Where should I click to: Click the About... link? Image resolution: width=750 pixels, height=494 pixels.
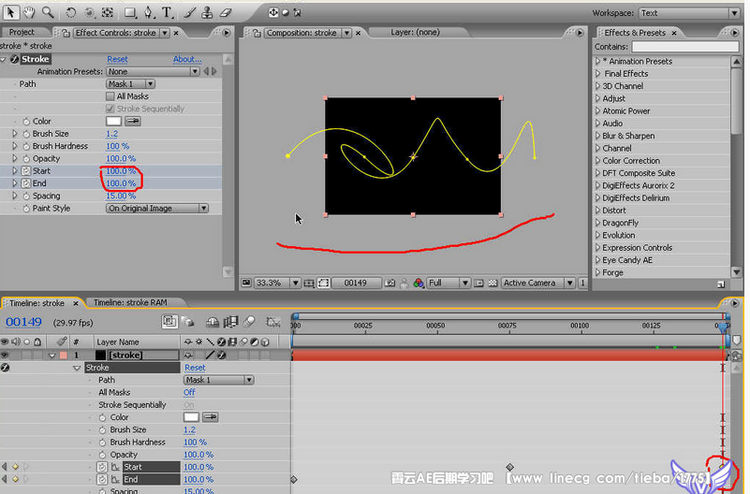187,59
